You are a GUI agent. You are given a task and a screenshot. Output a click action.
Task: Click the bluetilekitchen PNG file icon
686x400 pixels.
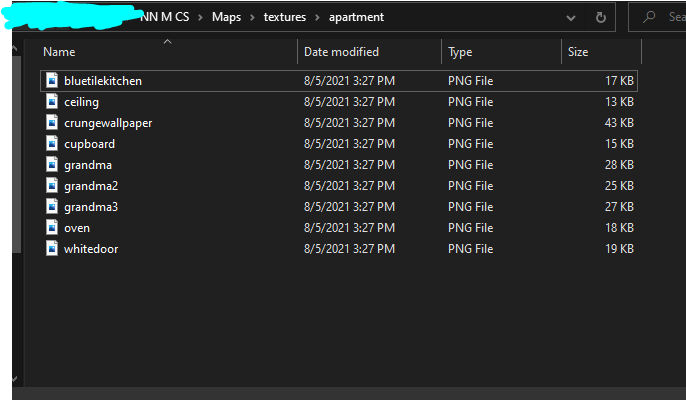(x=53, y=81)
